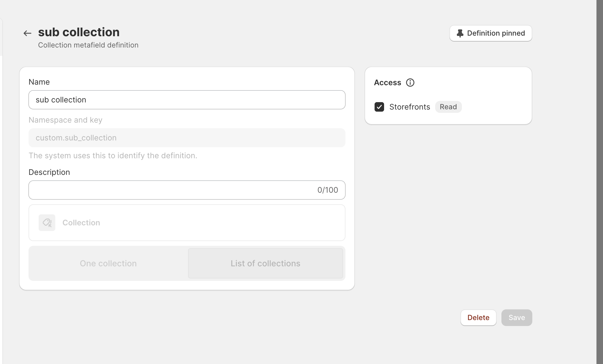The height and width of the screenshot is (364, 603).
Task: Switch content type to One collection
Action: click(x=108, y=263)
